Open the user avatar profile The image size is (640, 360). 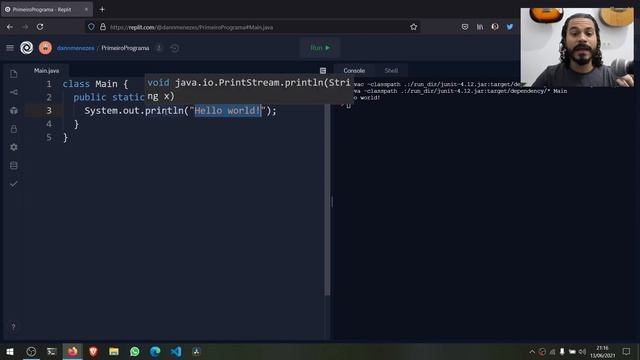[x=45, y=48]
